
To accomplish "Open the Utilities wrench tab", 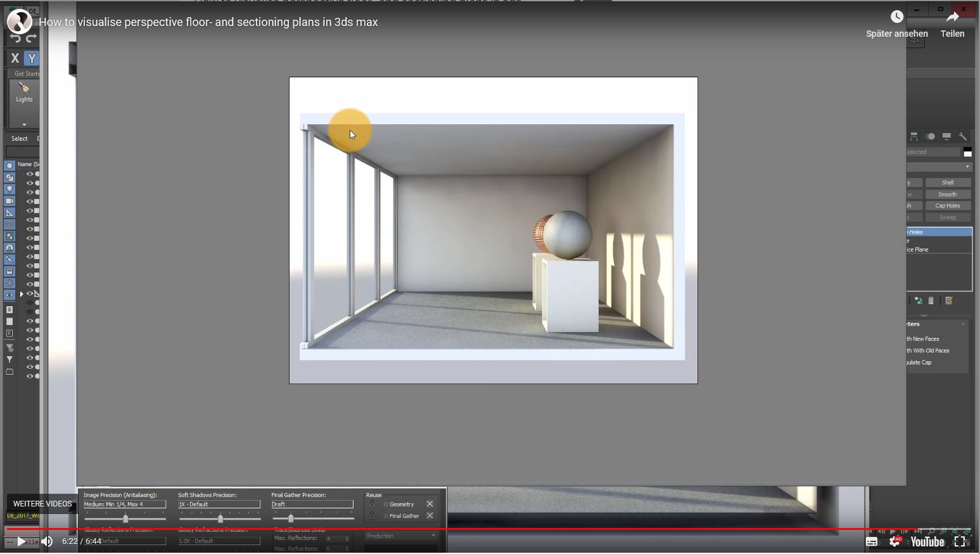I will point(963,136).
